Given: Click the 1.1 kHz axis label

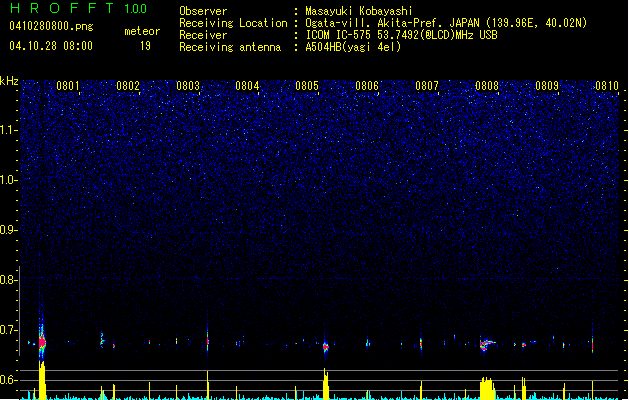Looking at the screenshot, I should tap(8, 130).
